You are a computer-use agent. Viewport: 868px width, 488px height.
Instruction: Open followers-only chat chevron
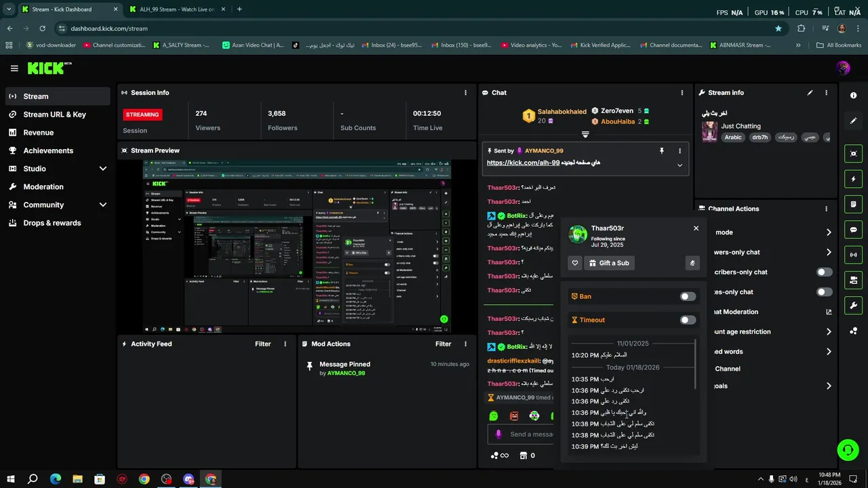[x=829, y=252]
